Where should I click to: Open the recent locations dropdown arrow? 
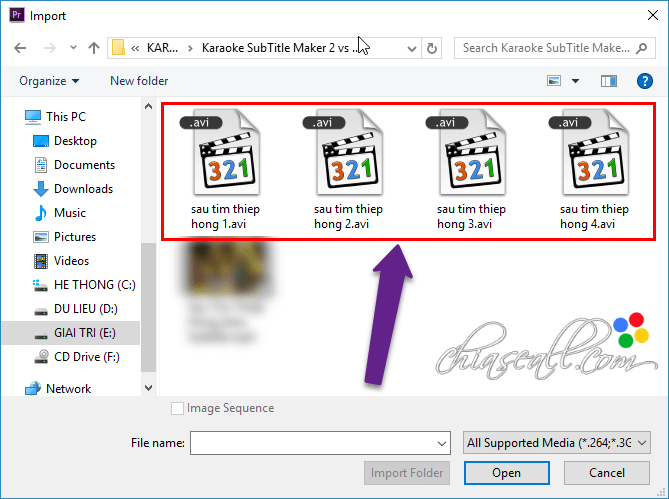pos(73,48)
